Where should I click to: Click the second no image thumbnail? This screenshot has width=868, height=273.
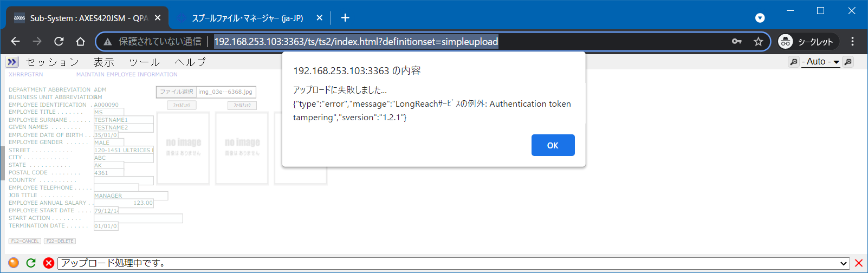(x=242, y=148)
